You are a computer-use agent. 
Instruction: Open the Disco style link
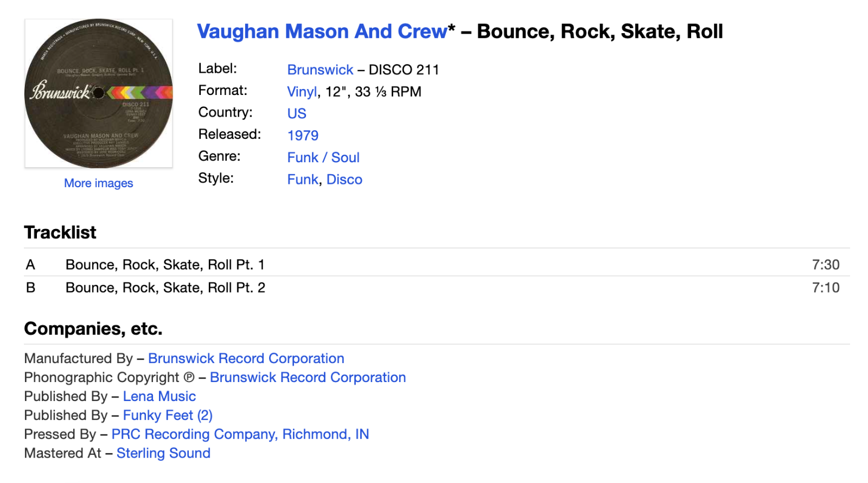(344, 180)
